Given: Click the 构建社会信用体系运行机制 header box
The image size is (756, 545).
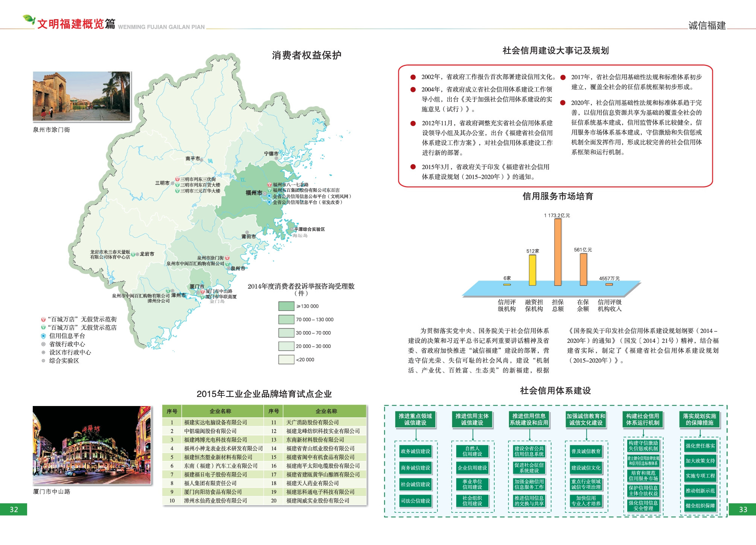Looking at the screenshot, I should (x=643, y=420).
